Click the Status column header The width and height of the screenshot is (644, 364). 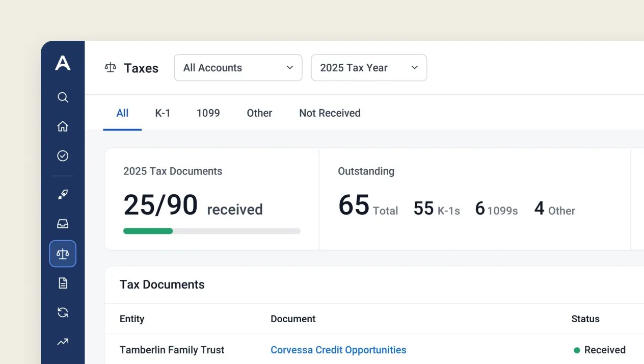tap(585, 319)
